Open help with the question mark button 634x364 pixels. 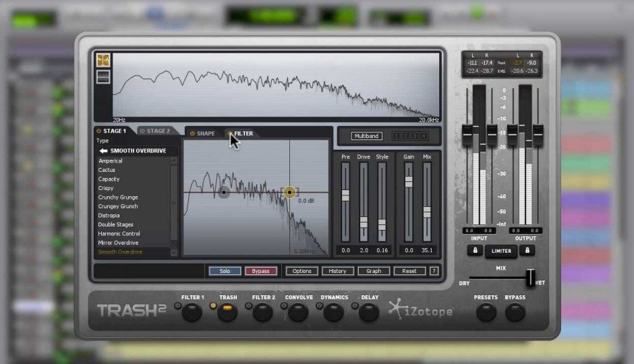434,271
